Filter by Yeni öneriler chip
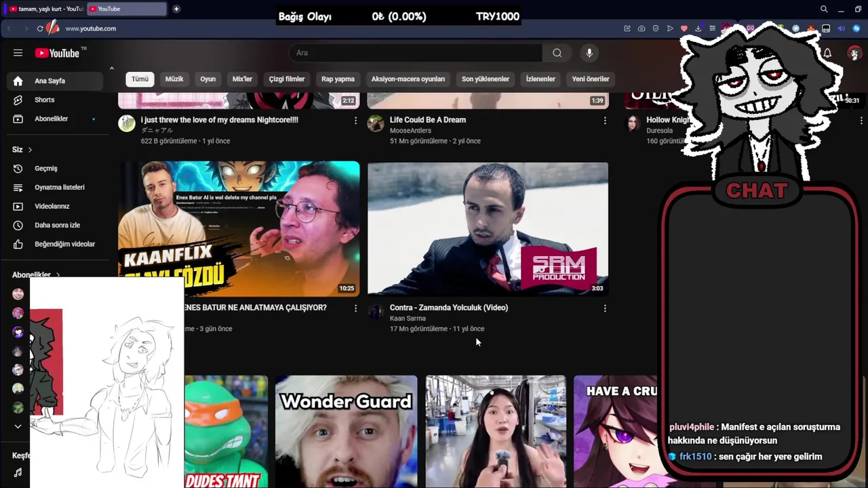The image size is (868, 488). [x=591, y=79]
